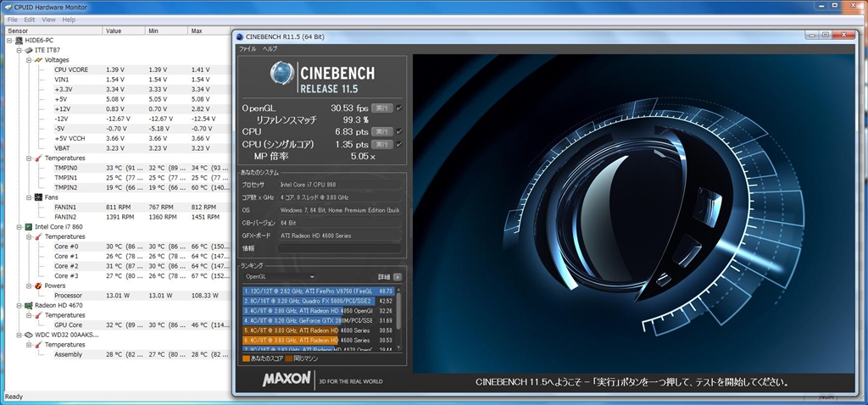
Task: Run the OpenGL benchmark with 実行 button
Action: 382,108
